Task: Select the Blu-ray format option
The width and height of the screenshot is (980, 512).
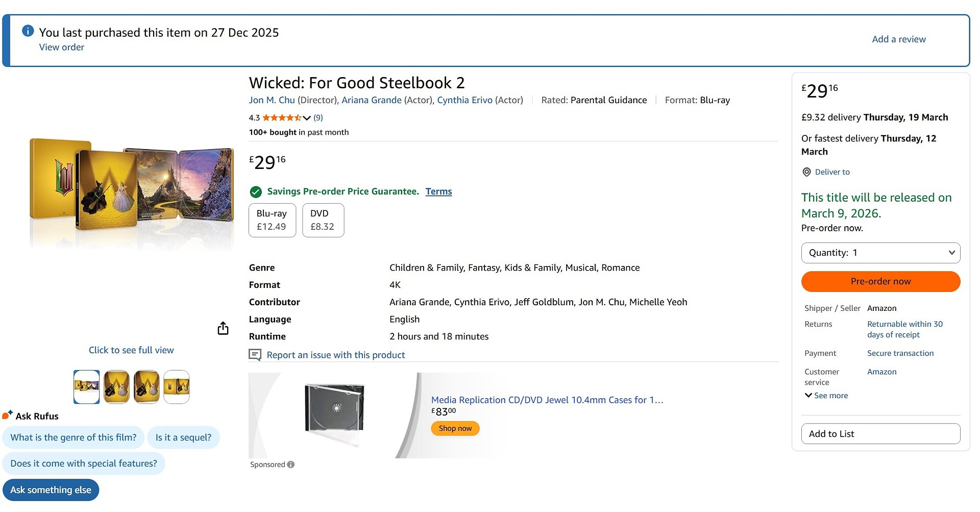Action: tap(272, 220)
